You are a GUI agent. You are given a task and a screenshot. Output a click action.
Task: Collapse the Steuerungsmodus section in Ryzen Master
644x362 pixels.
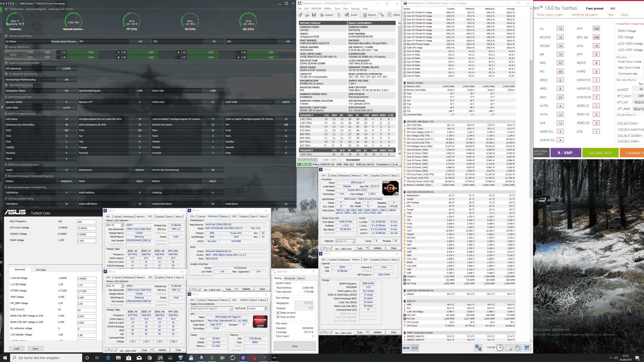(x=6, y=36)
